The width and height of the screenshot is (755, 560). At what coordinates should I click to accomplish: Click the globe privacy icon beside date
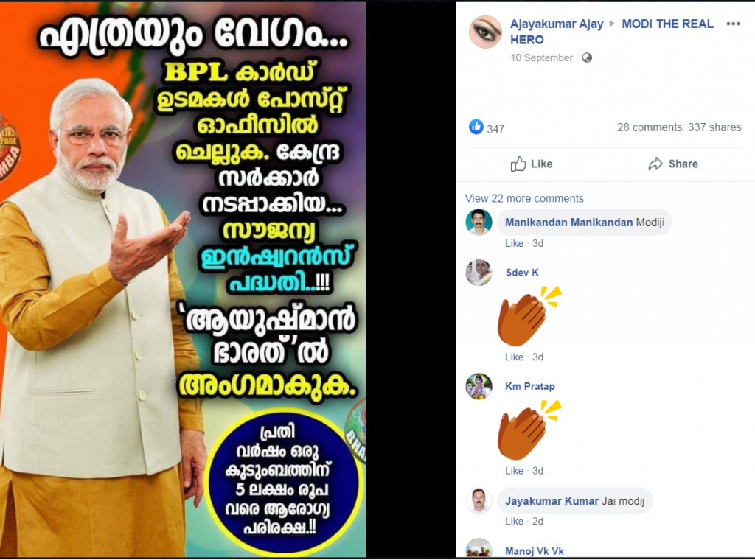click(586, 57)
